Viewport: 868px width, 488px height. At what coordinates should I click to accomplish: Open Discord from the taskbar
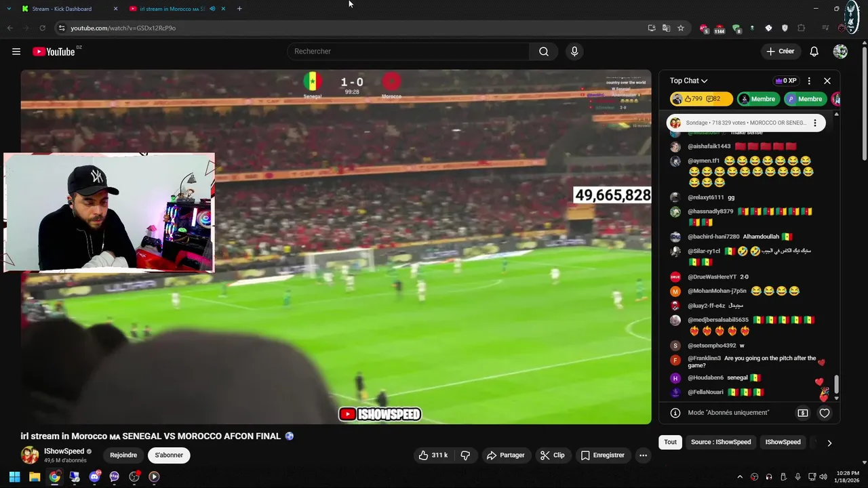pyautogui.click(x=94, y=476)
